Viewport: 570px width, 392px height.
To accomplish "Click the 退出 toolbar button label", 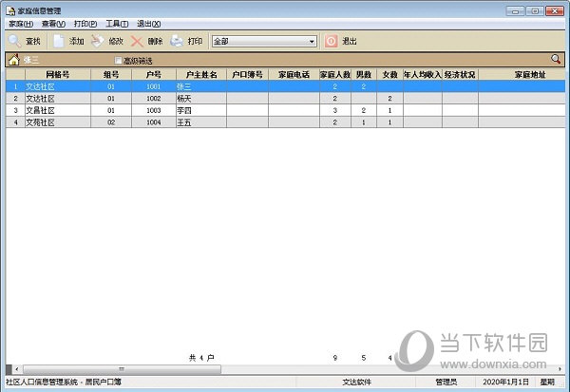I will click(350, 42).
